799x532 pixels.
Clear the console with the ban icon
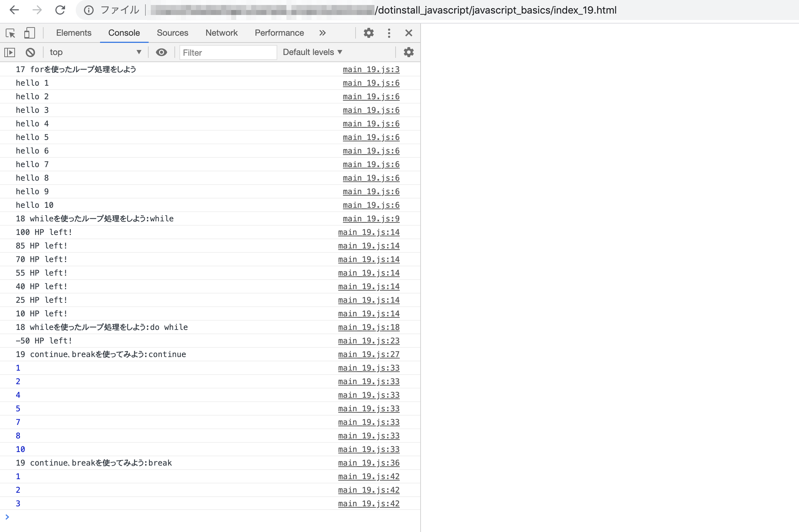[x=30, y=52]
